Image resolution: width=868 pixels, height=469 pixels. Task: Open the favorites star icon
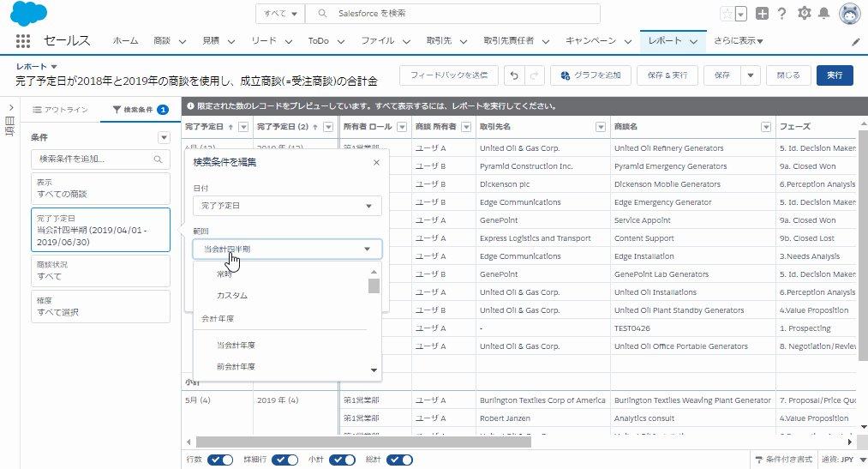click(727, 14)
